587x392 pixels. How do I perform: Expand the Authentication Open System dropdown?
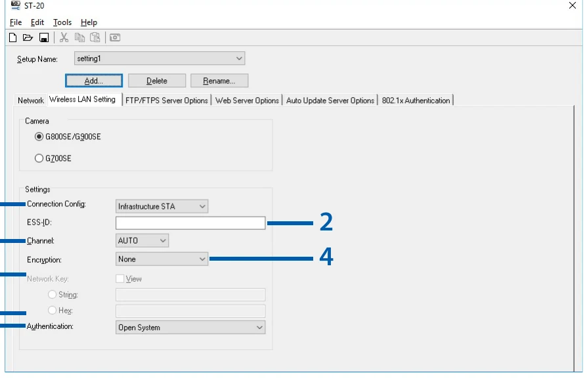[190, 328]
